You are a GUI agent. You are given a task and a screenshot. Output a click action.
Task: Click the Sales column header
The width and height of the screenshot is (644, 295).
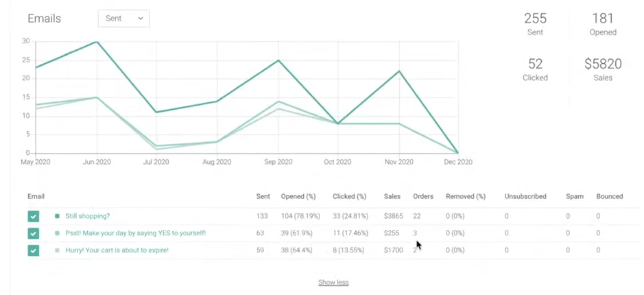pos(392,196)
